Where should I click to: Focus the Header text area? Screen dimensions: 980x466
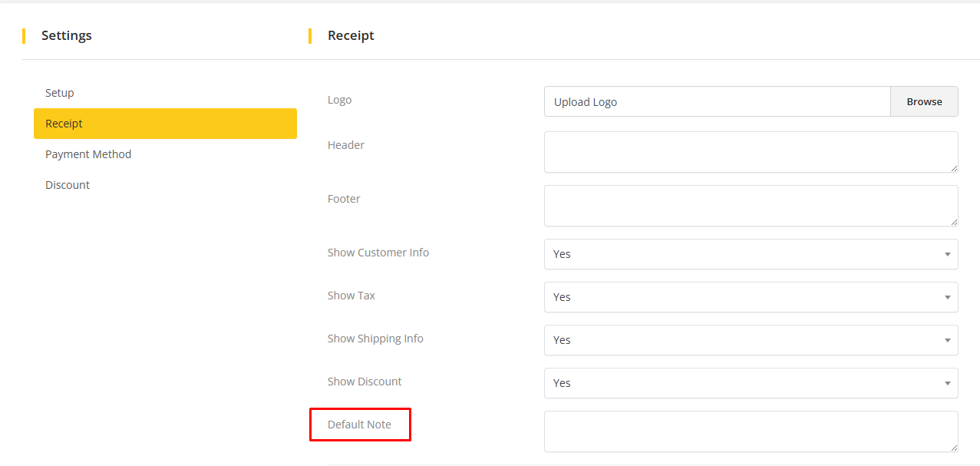point(751,152)
